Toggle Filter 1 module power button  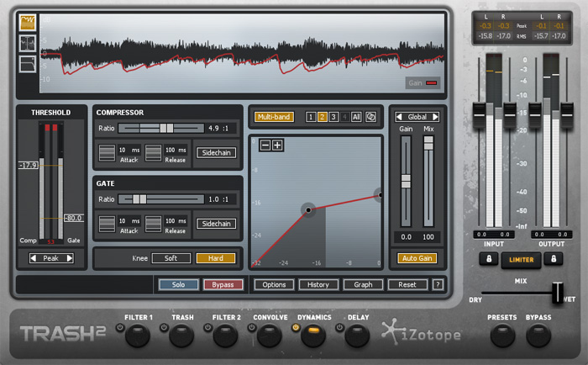point(120,327)
